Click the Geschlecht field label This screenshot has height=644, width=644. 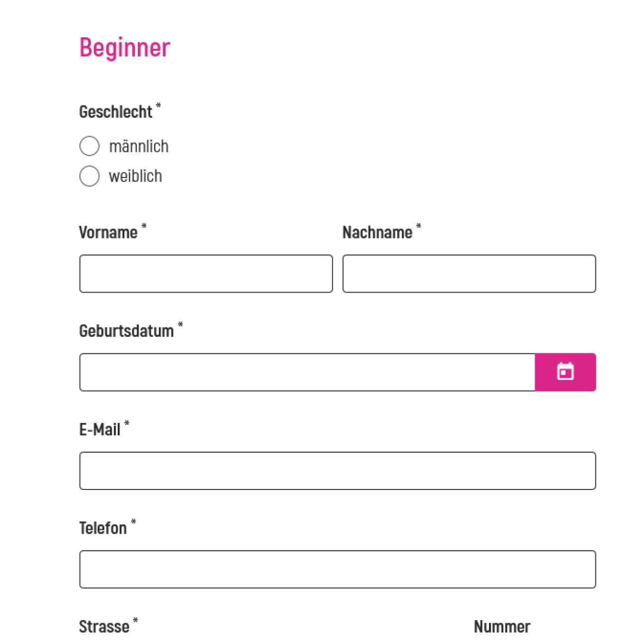115,112
